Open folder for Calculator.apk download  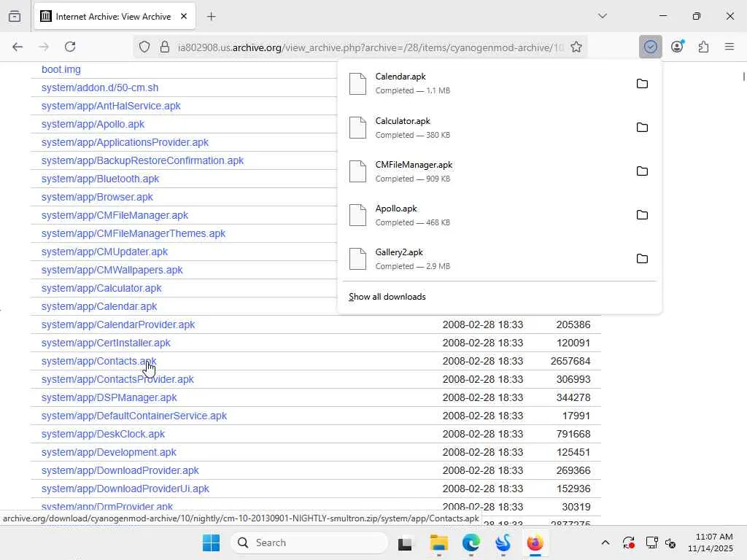pyautogui.click(x=642, y=128)
